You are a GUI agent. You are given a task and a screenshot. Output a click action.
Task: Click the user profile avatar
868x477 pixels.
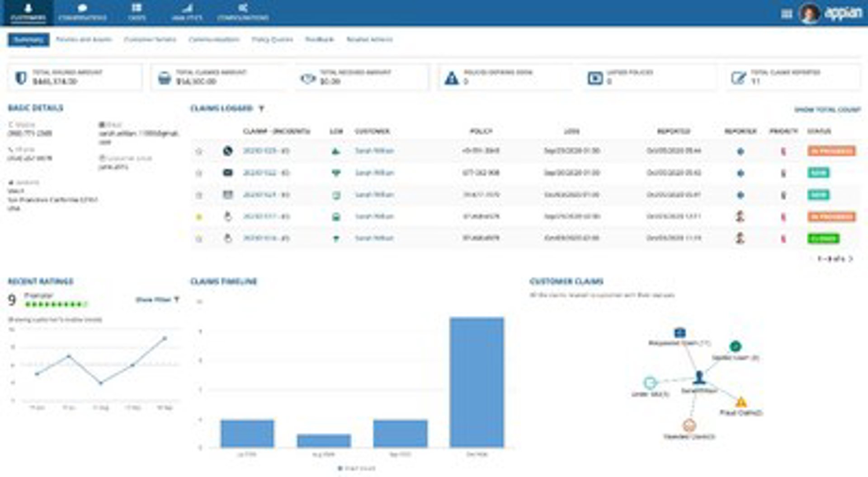pyautogui.click(x=809, y=14)
